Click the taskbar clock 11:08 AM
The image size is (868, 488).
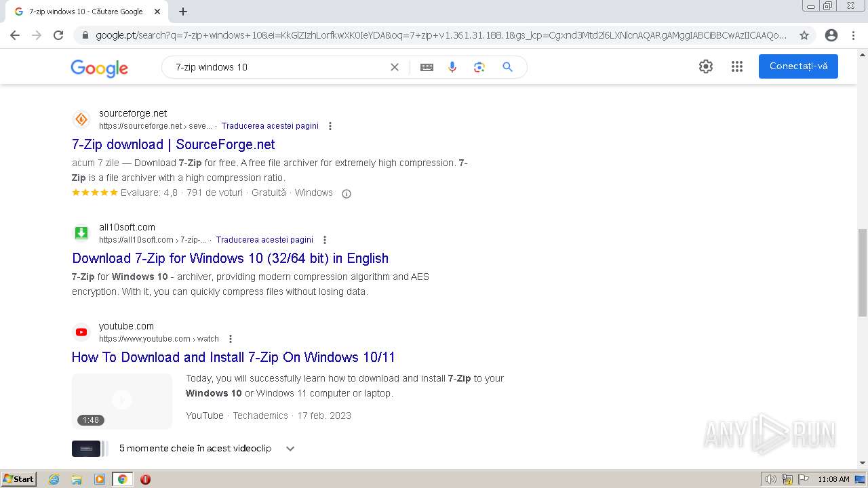[833, 479]
